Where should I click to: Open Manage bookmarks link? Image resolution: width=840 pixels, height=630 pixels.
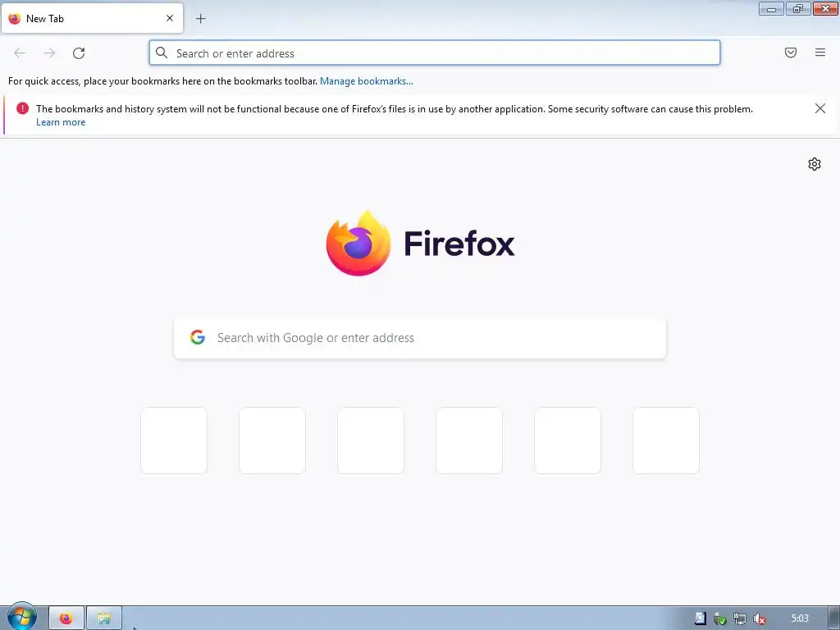(367, 81)
